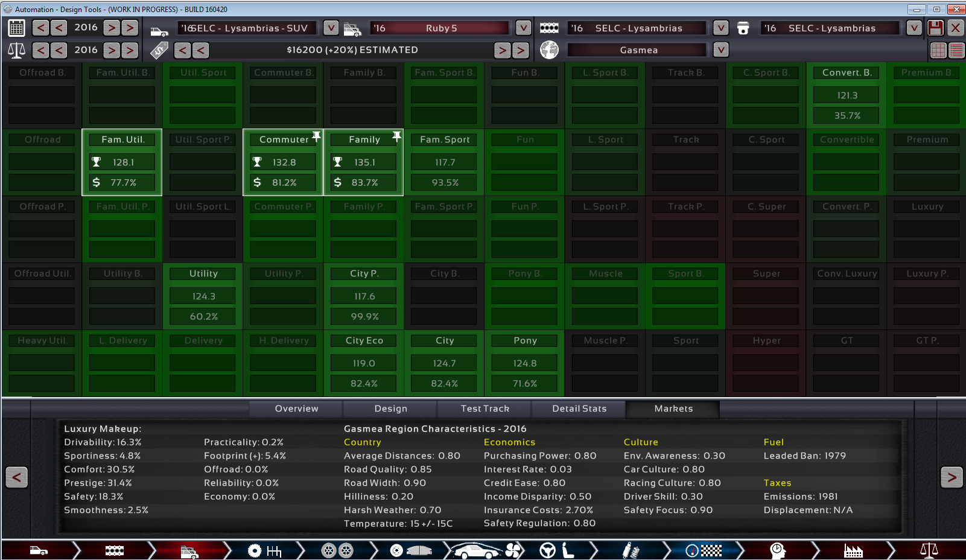966x560 pixels.
Task: Select the Fam. Sport market tile
Action: (444, 162)
